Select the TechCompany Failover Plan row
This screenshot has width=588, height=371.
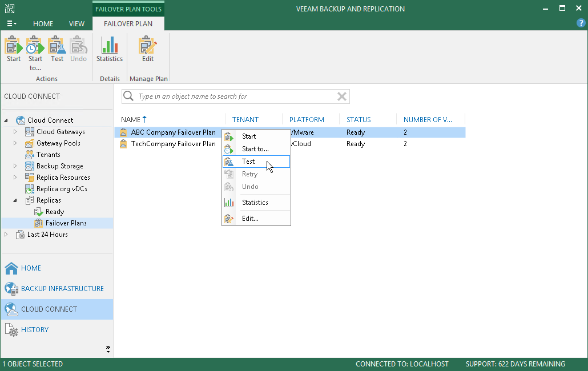[290, 143]
